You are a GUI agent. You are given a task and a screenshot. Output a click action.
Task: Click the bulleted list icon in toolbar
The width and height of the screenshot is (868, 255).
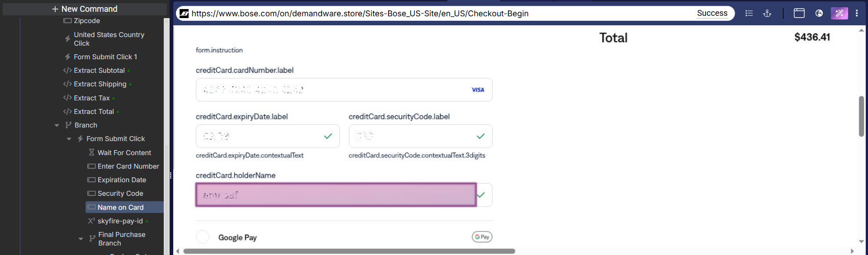point(749,14)
